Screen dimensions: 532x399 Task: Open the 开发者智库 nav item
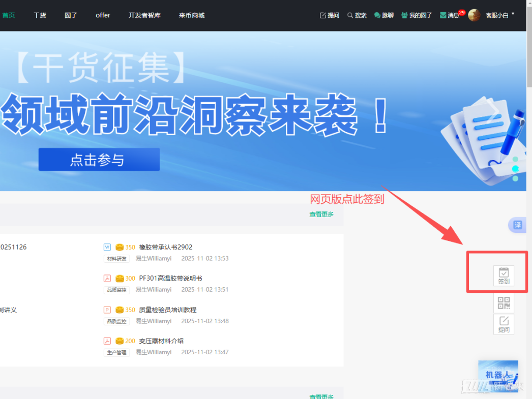pyautogui.click(x=144, y=15)
